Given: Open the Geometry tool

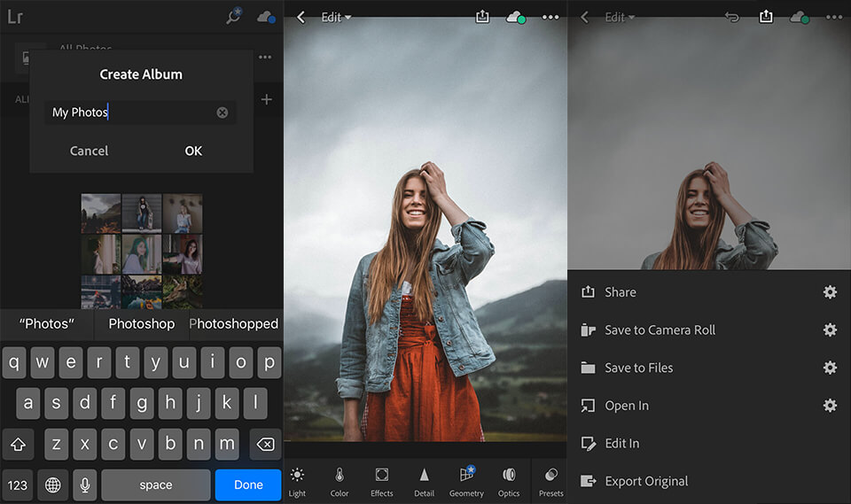Looking at the screenshot, I should click(x=466, y=481).
